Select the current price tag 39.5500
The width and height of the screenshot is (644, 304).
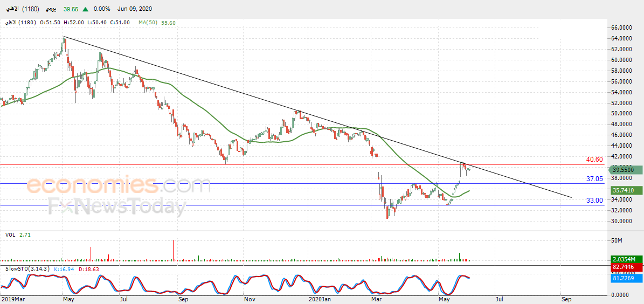pyautogui.click(x=624, y=170)
